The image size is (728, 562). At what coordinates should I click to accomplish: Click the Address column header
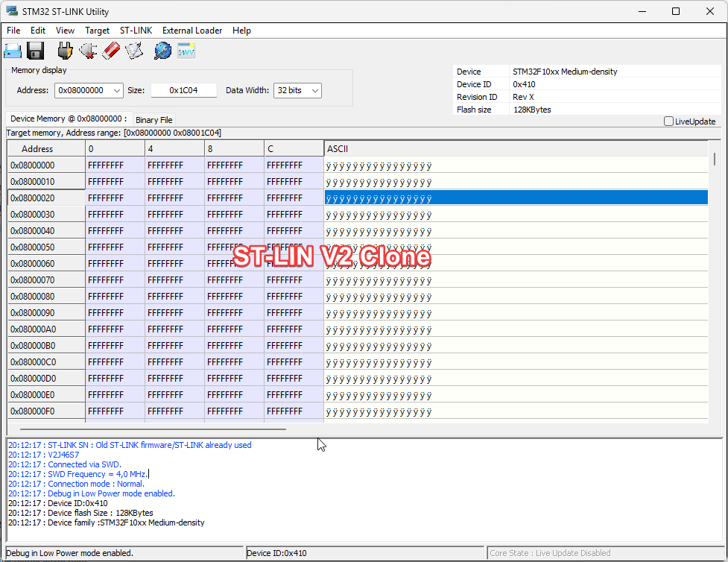click(46, 148)
